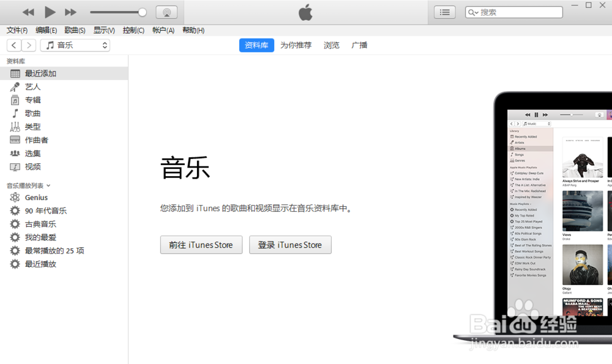Collapse the 音乐播放列表 section chevron

click(48, 186)
